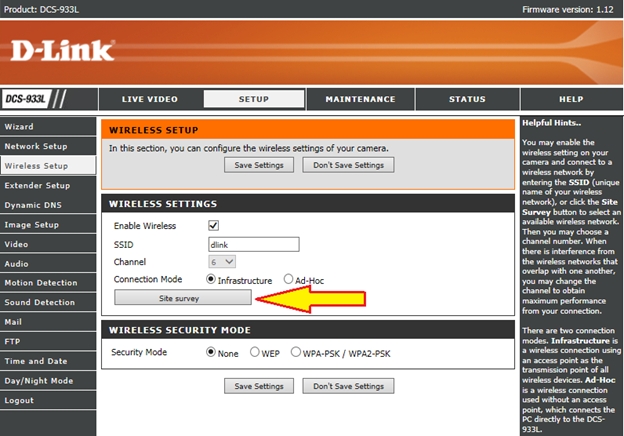Go to the Status tab
624x436 pixels.
(467, 99)
